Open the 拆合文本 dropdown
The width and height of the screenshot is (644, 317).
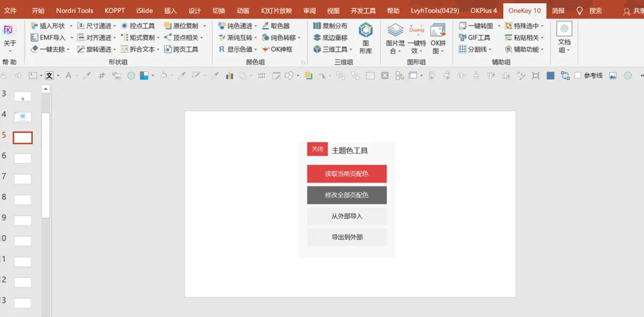[x=158, y=50]
